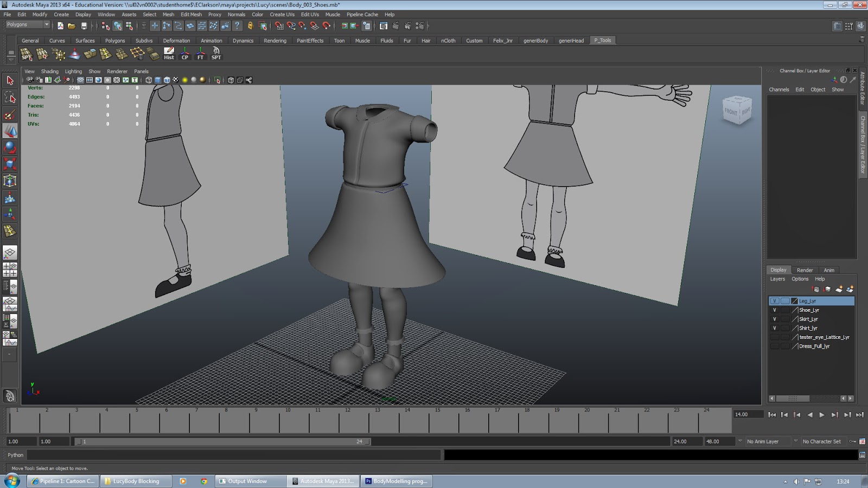Click the Hist shelf button
868x488 pixels.
tap(169, 53)
